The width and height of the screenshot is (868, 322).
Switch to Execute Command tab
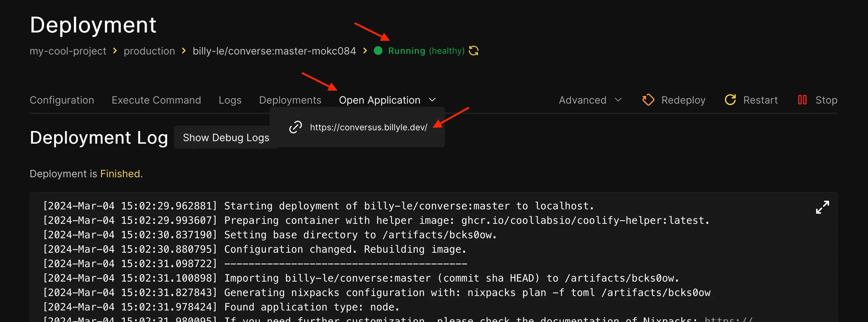tap(156, 100)
